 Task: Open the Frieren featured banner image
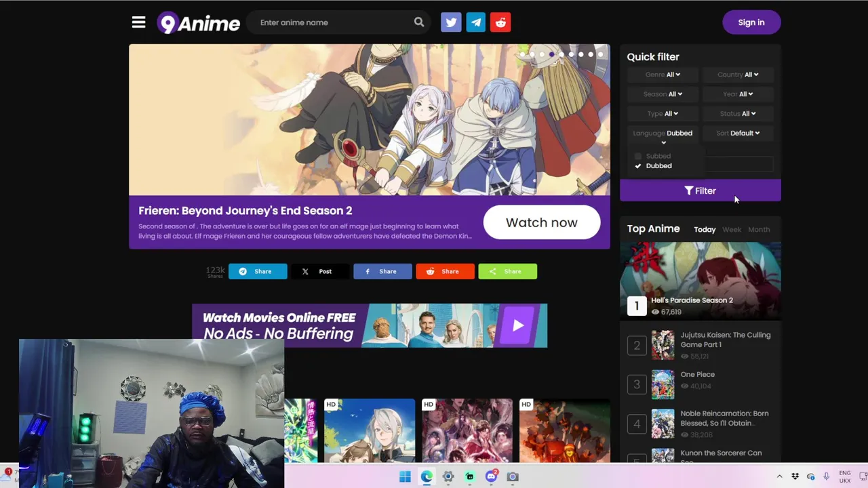click(370, 120)
